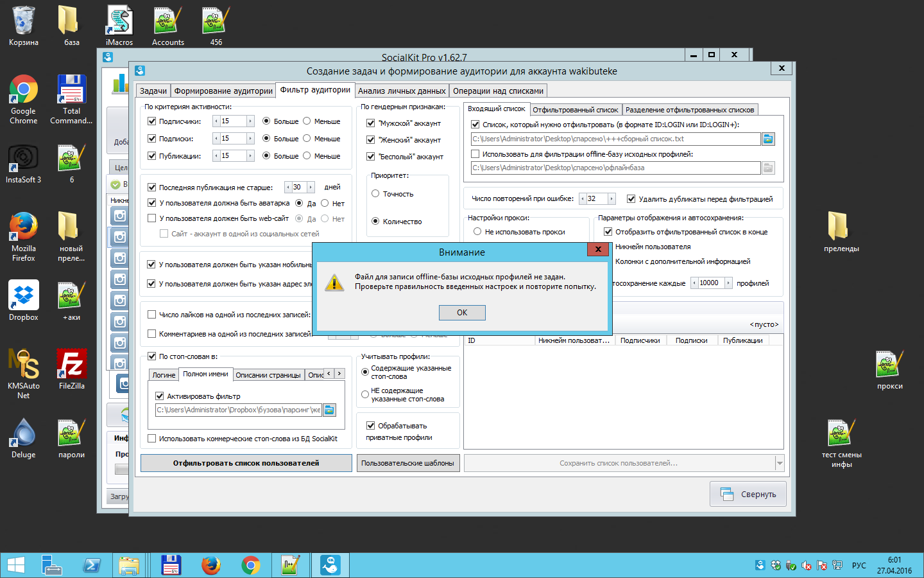Screen dimensions: 924x578
Task: Toggle Удалить дубликаты перед фильтрацией
Action: tap(631, 199)
